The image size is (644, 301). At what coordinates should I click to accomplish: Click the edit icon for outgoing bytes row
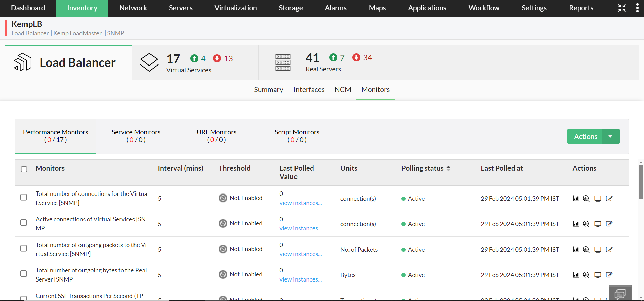pos(609,275)
